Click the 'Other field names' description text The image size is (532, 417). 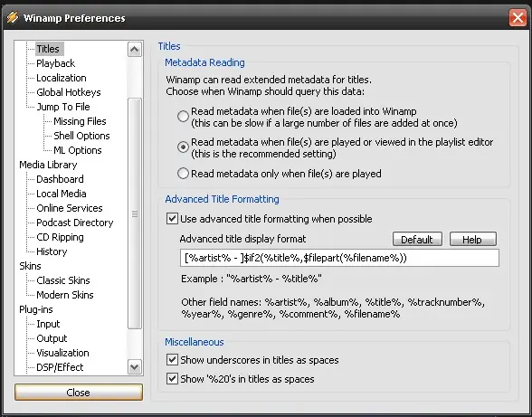[333, 308]
